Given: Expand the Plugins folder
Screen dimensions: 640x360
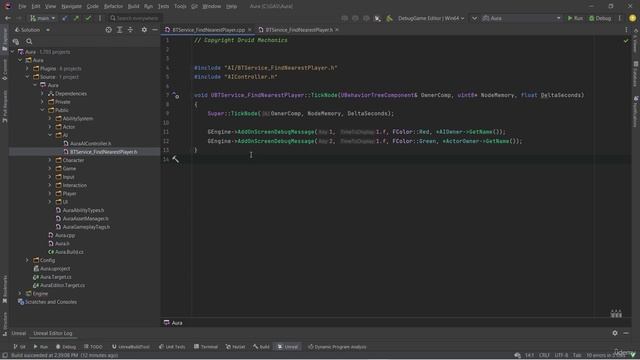Looking at the screenshot, I should point(27,69).
